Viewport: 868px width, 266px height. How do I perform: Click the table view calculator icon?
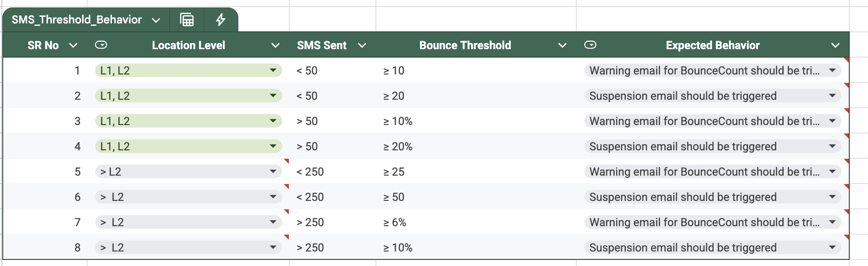pos(187,20)
